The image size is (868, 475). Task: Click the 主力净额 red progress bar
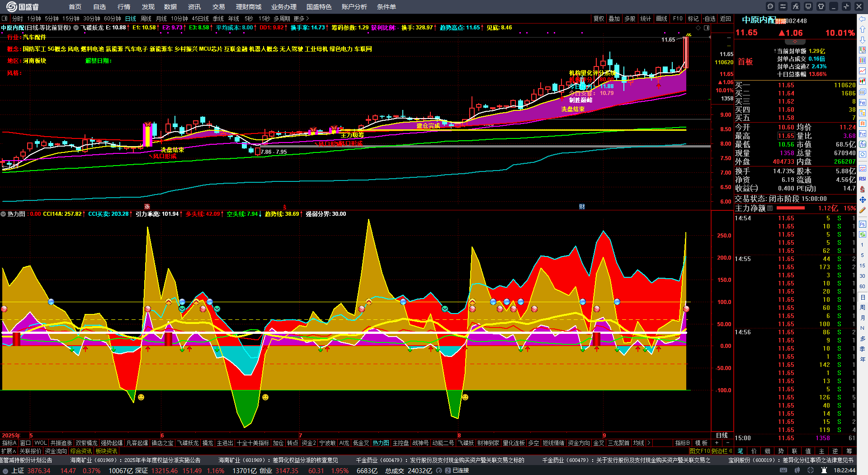[x=790, y=208]
